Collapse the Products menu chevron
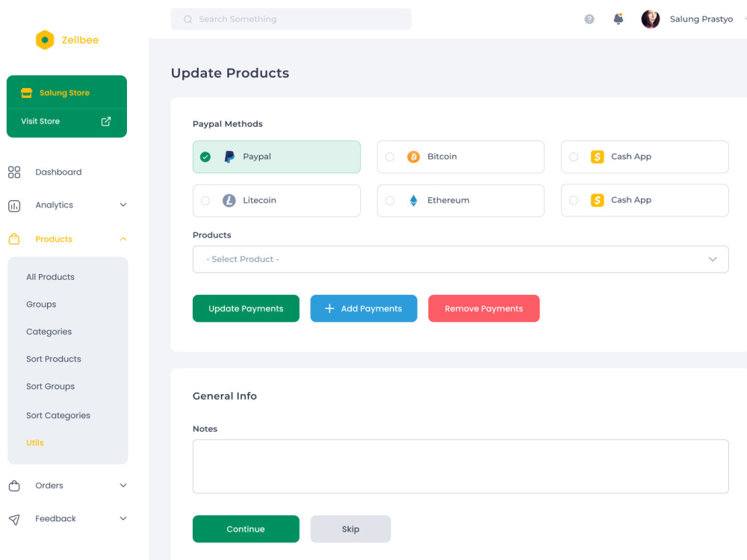The width and height of the screenshot is (747, 560). (x=123, y=239)
